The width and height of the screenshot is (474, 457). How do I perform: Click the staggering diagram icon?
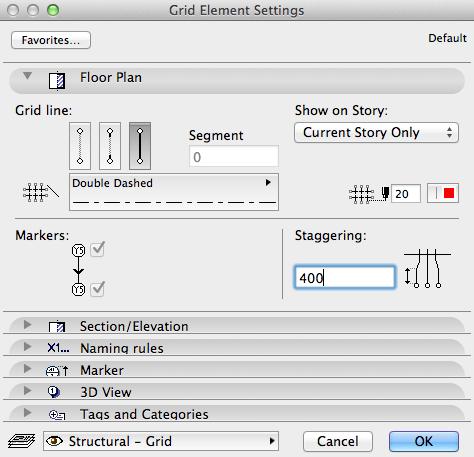point(427,269)
